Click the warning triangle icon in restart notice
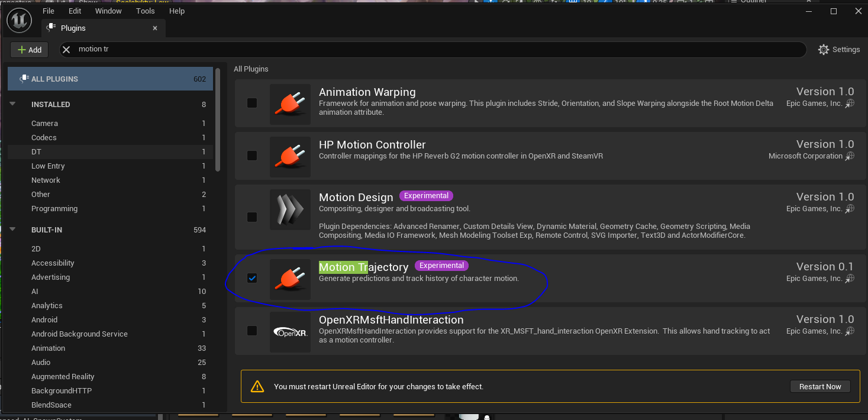868x420 pixels. coord(257,386)
